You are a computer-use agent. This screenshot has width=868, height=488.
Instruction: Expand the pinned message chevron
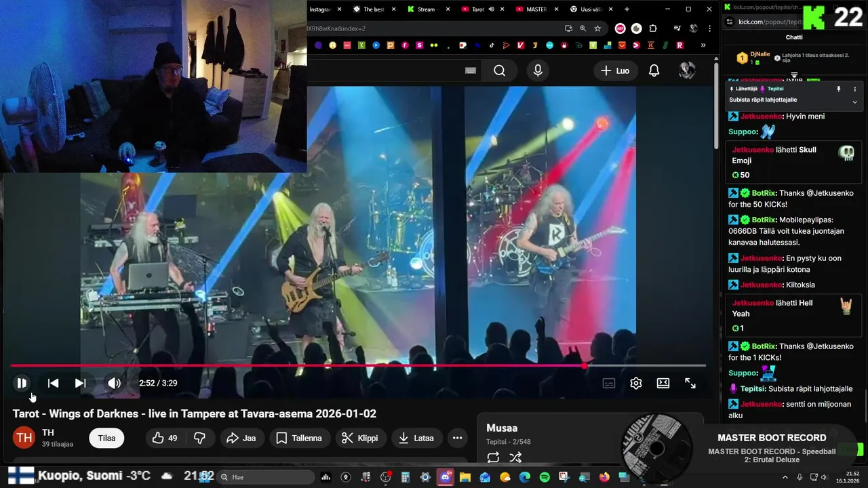pos(854,102)
